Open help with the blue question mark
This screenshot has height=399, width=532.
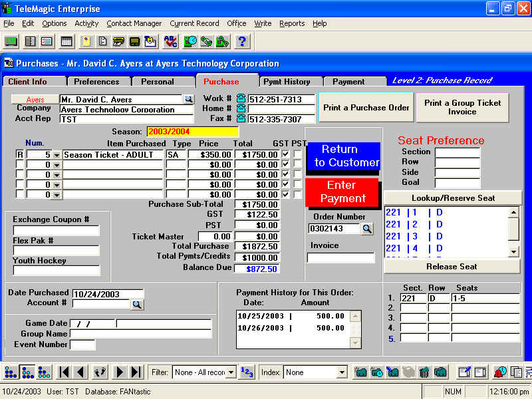tap(241, 41)
